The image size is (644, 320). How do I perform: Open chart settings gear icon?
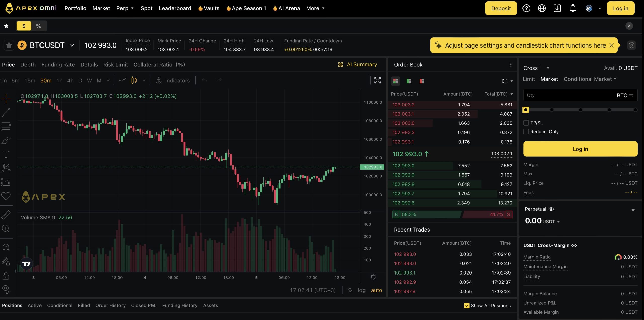coord(373,277)
